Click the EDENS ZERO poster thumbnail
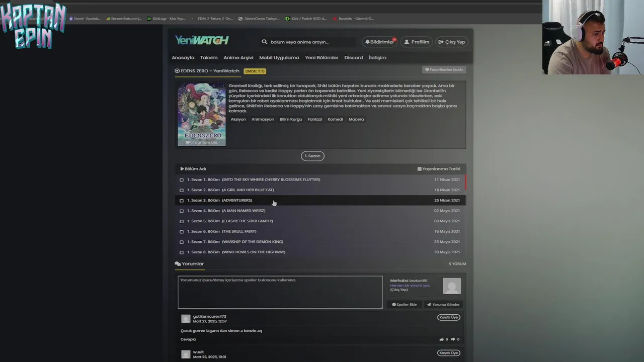The height and width of the screenshot is (362, 644). [202, 115]
